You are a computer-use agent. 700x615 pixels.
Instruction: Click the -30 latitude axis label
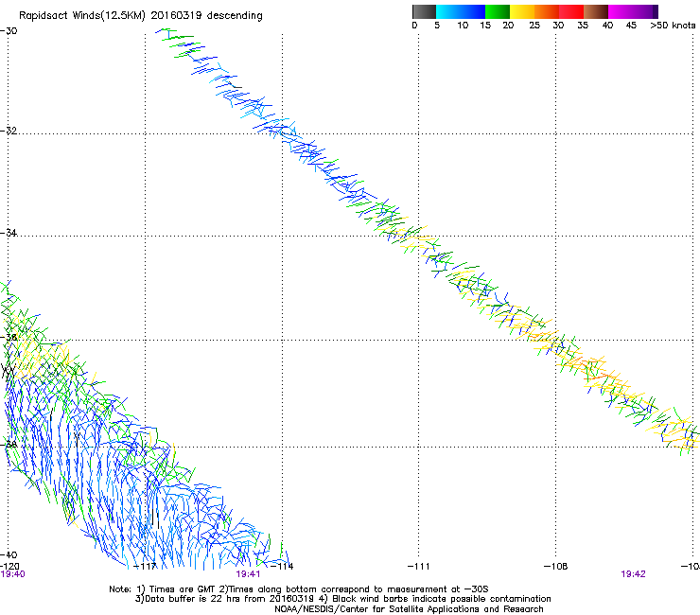pos(9,31)
